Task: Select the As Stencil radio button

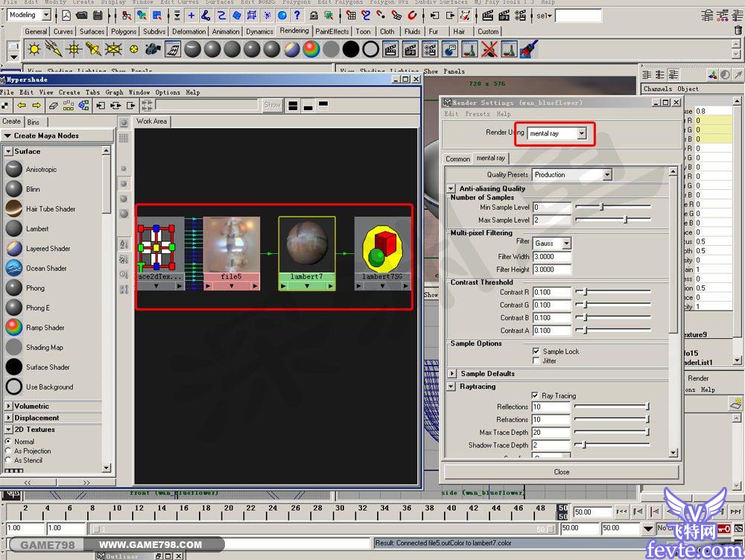Action: pyautogui.click(x=8, y=460)
